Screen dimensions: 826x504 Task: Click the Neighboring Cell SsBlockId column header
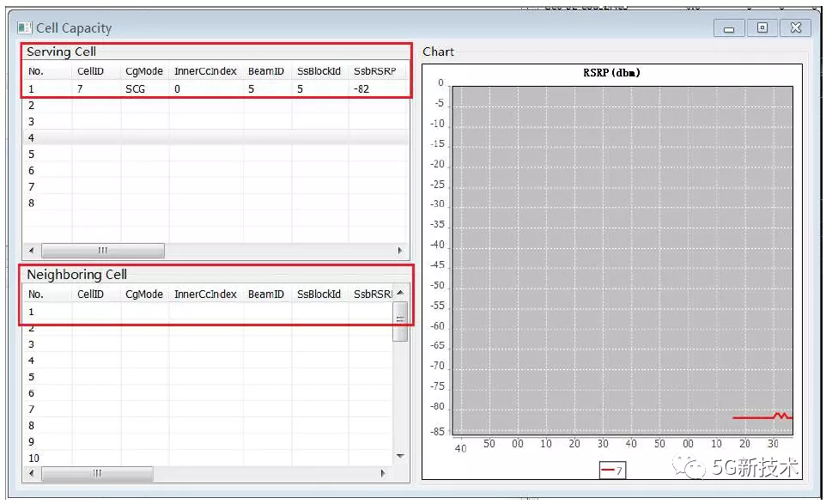coord(319,295)
